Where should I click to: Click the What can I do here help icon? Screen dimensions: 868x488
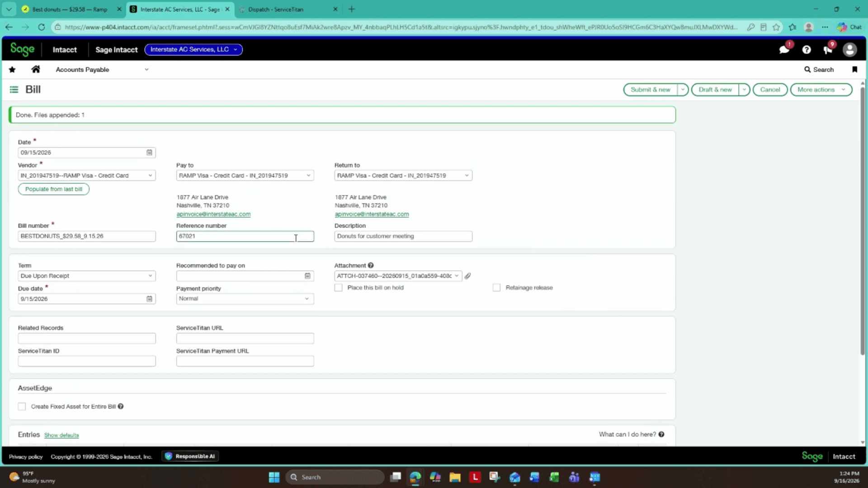click(x=661, y=435)
